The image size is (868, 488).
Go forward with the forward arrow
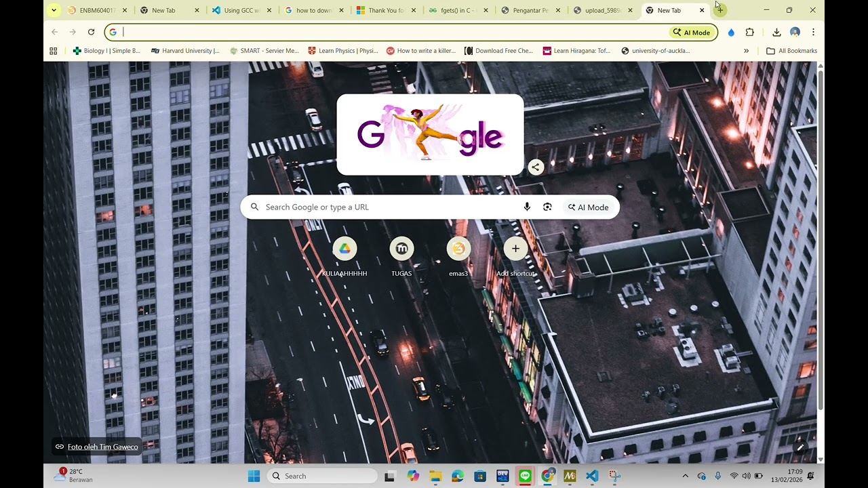click(x=73, y=32)
